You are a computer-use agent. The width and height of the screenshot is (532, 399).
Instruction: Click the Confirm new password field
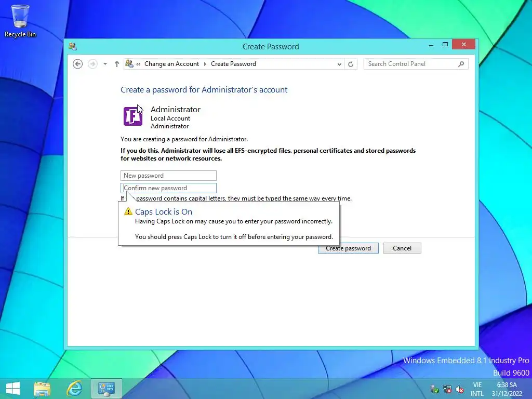click(x=168, y=188)
